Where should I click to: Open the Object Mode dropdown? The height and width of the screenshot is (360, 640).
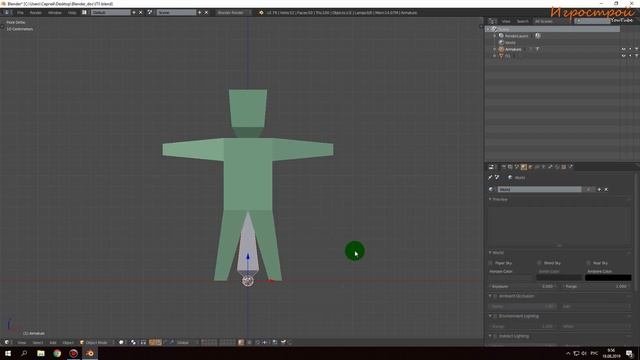pos(96,342)
